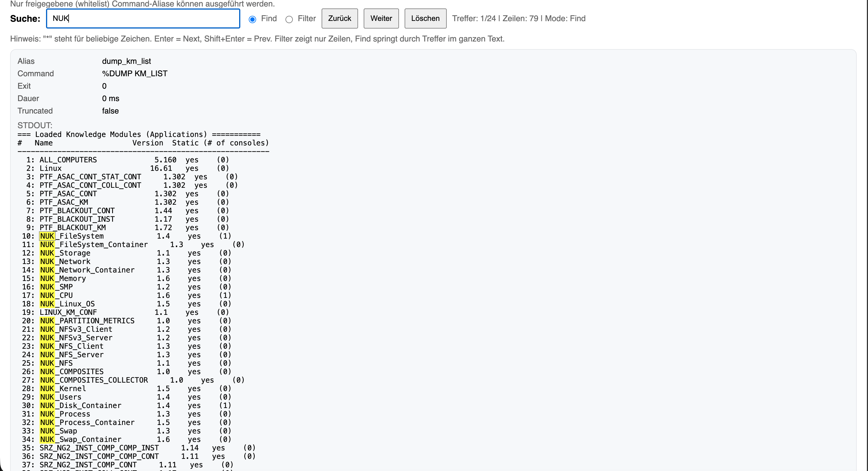Click the Loaded Knowledge Modules heading line
Screen dimensions: 868x471
tap(139, 134)
